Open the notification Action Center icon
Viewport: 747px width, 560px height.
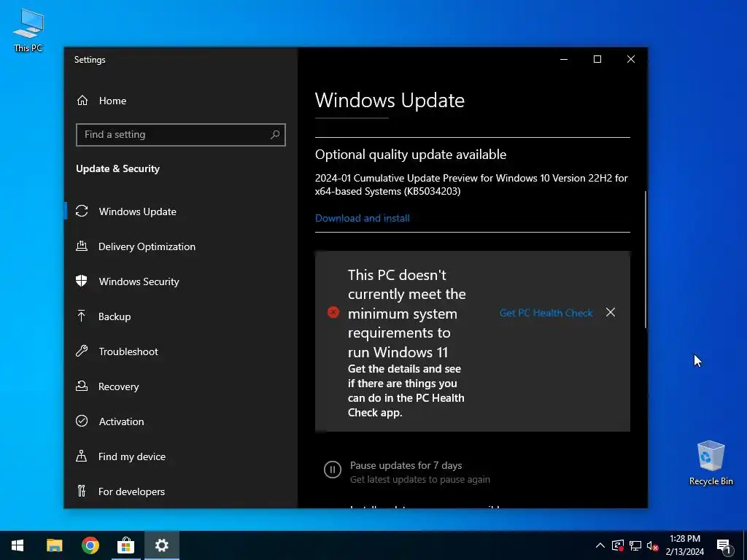pyautogui.click(x=724, y=547)
